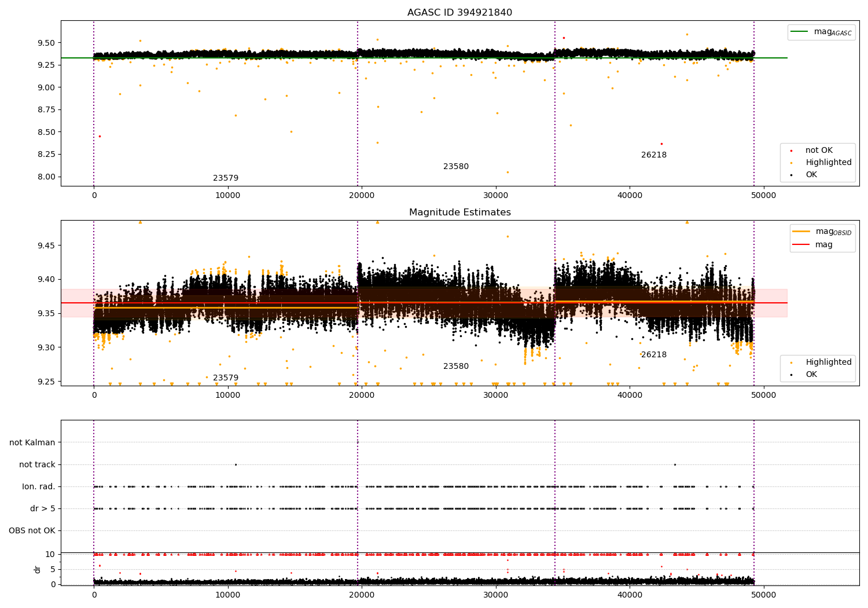Click the 9.00 y-axis tick label
This screenshot has width=868, height=608.
46,87
